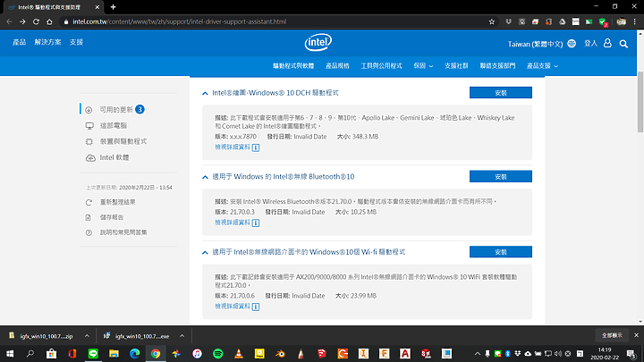
Task: Open Microsoft Edge from the taskbar
Action: (135, 353)
